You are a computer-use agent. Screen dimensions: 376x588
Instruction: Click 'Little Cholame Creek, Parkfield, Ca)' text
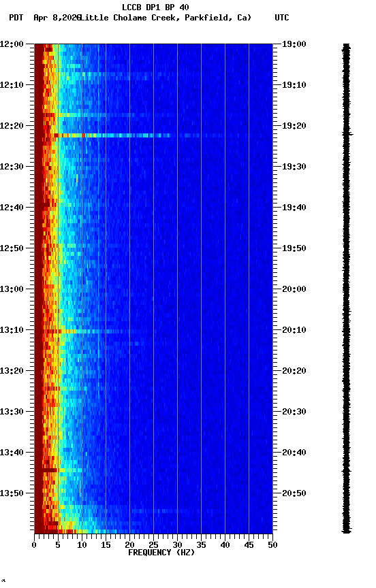[166, 18]
